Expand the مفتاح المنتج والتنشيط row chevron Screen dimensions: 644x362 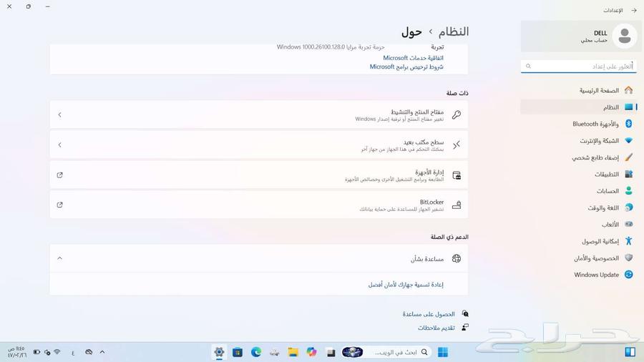[x=59, y=115]
